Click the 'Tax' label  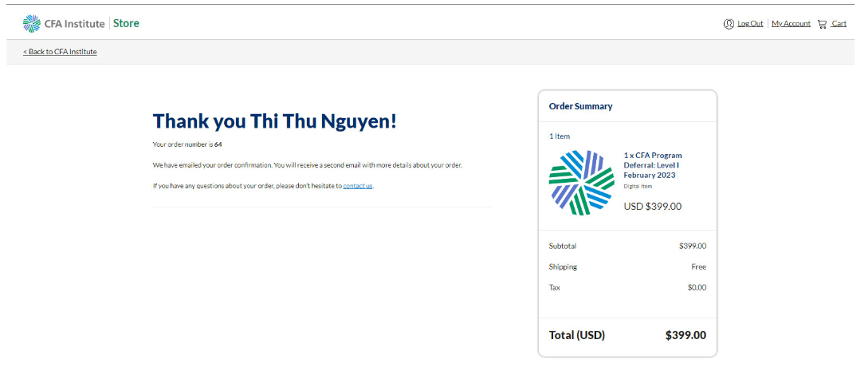click(x=554, y=287)
